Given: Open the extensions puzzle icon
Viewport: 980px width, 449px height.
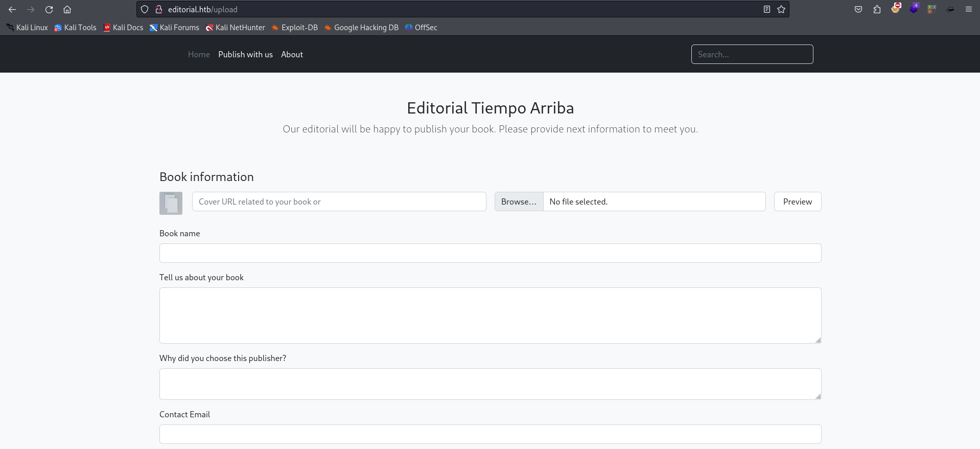Looking at the screenshot, I should tap(877, 9).
